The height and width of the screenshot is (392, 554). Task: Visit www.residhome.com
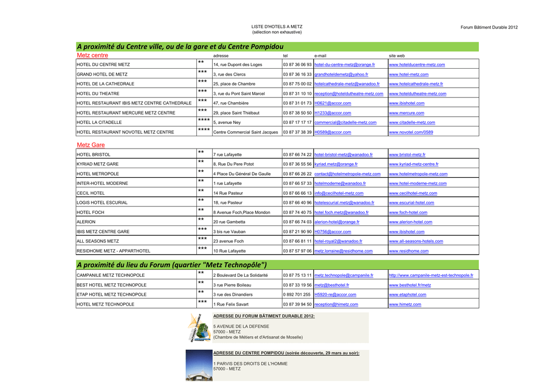coord(408,251)
